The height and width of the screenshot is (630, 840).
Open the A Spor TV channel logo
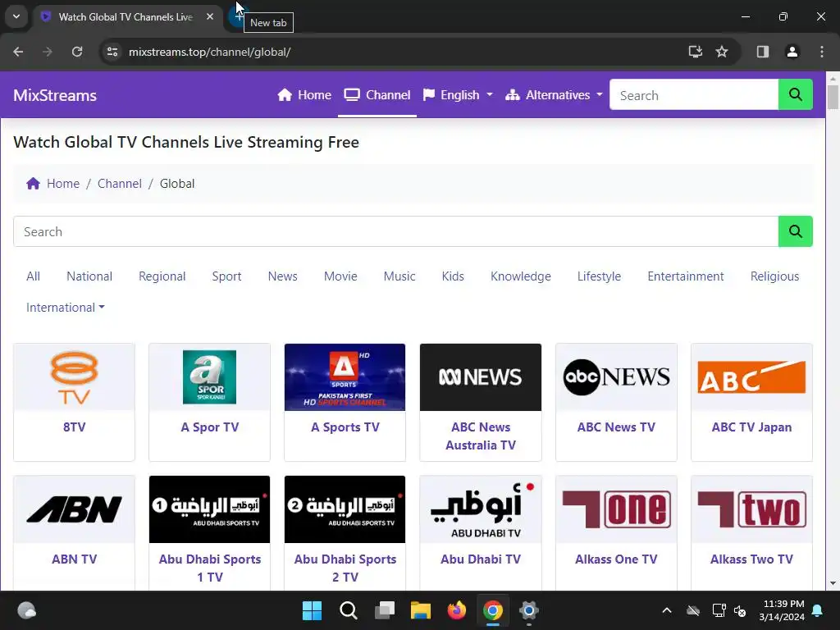(x=209, y=377)
